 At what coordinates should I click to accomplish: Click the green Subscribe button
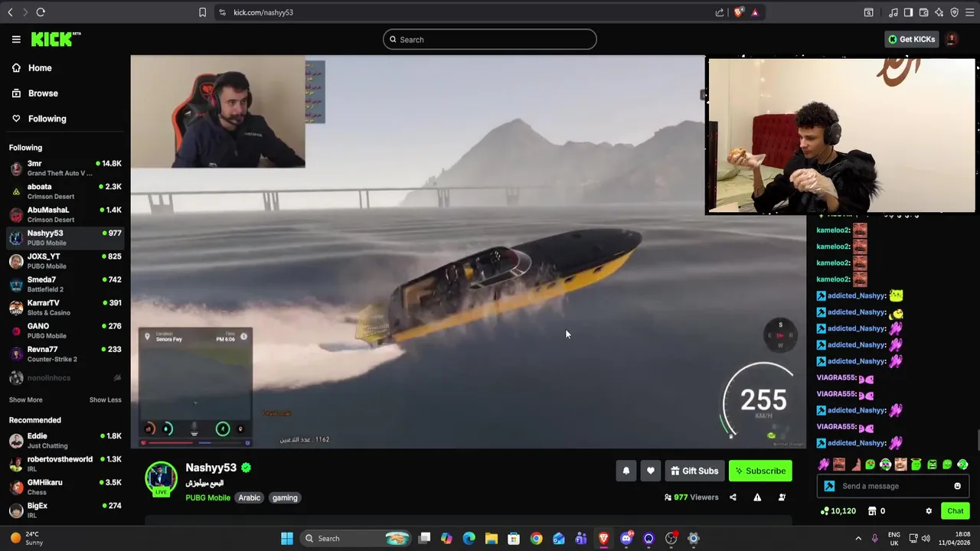[x=760, y=471]
